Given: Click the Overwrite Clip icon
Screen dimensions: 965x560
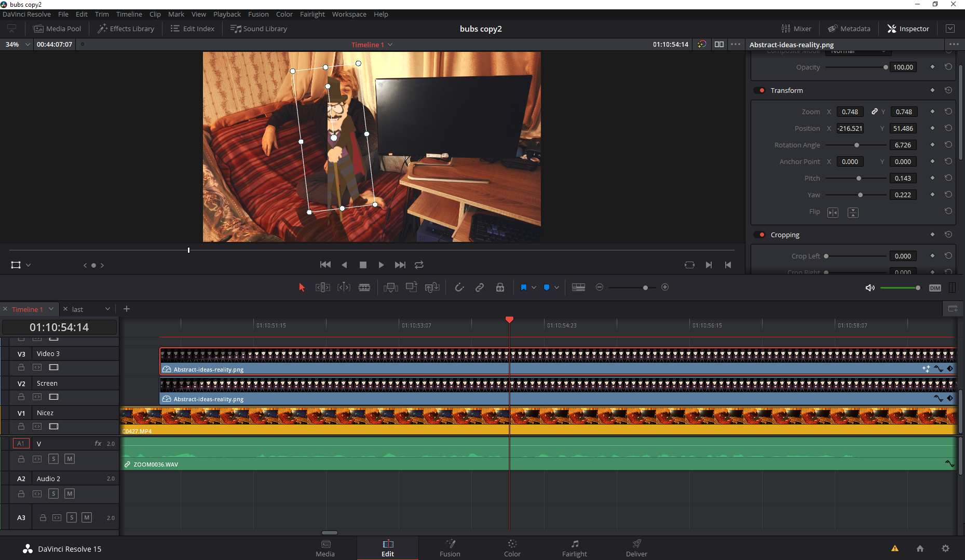Looking at the screenshot, I should [412, 287].
